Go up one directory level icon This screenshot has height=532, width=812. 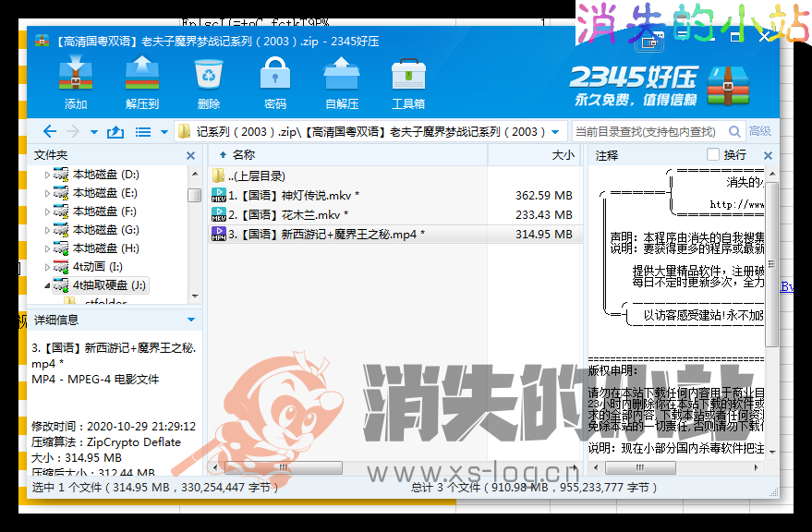point(115,132)
